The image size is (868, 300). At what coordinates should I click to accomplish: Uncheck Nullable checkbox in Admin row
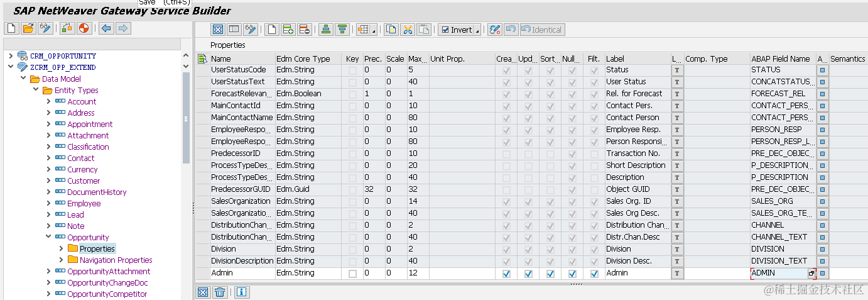coord(572,274)
